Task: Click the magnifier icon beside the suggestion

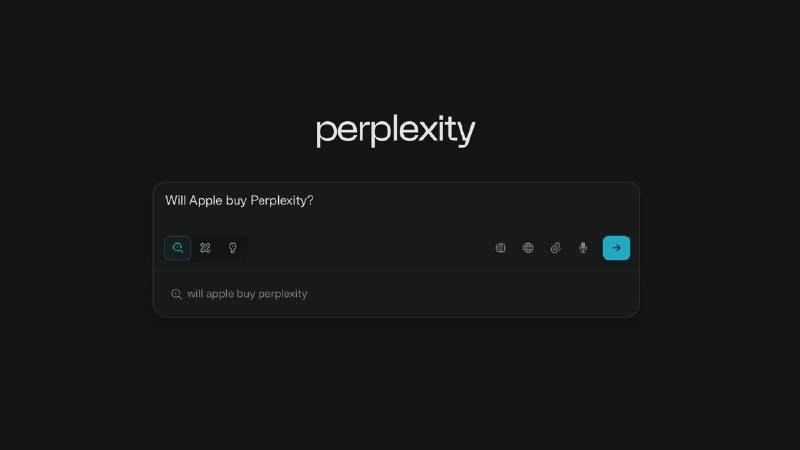Action: point(176,294)
